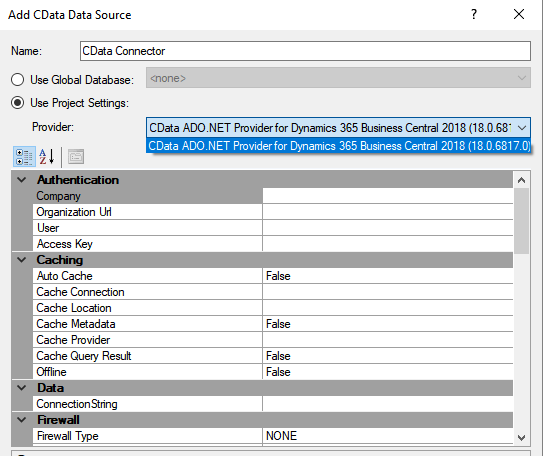Select the Cache Location property

pos(148,308)
